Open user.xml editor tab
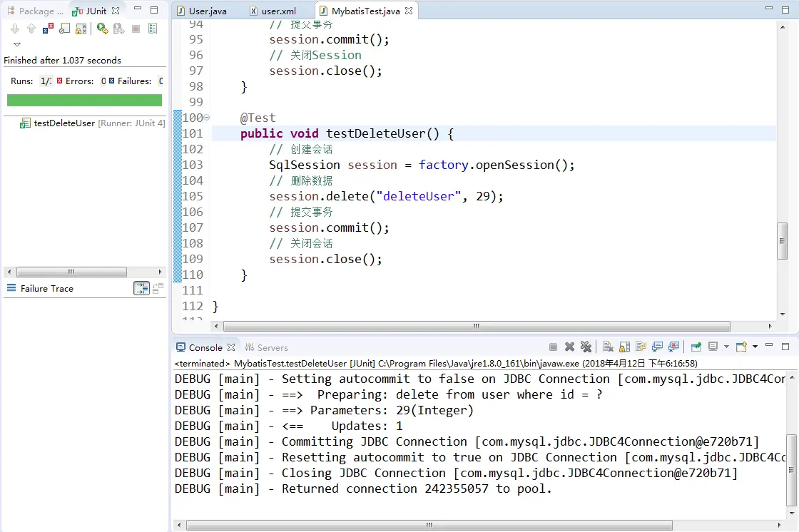Screen dimensions: 799x532 point(273,11)
